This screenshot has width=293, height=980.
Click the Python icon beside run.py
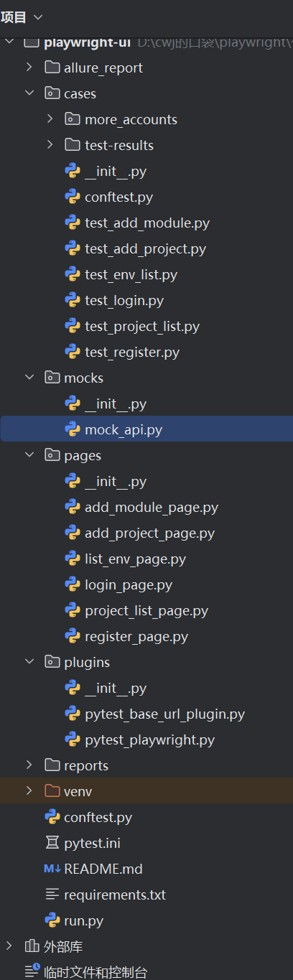(x=52, y=920)
